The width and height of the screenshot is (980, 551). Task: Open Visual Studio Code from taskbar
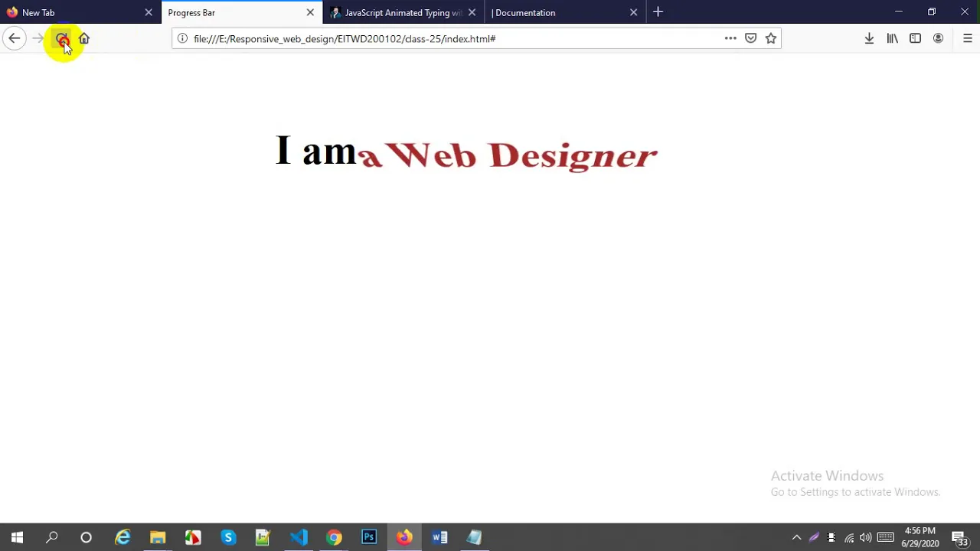299,537
